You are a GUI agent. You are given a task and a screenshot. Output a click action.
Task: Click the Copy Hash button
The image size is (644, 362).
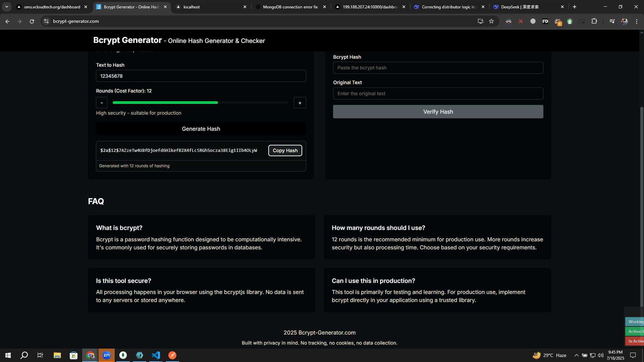285,150
